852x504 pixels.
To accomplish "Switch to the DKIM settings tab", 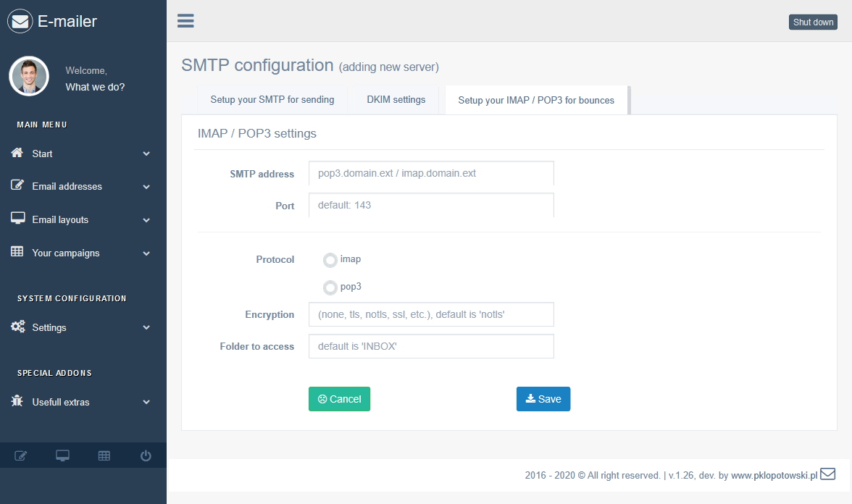I will coord(396,100).
